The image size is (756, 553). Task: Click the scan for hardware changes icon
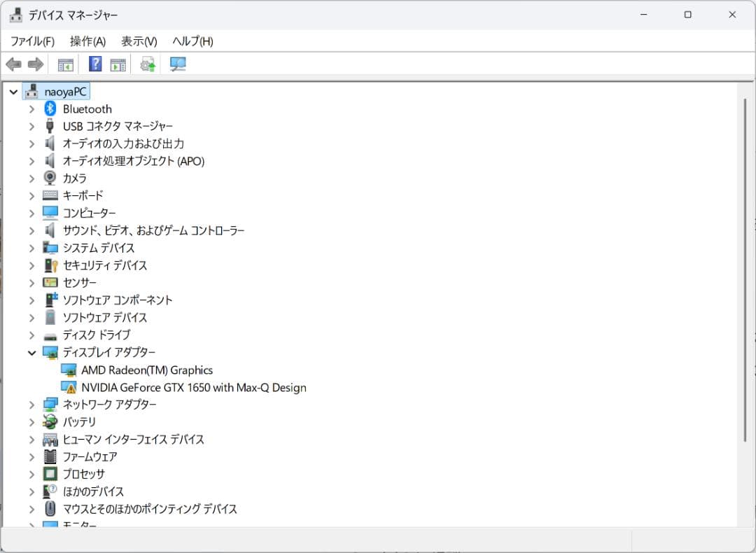[x=177, y=64]
